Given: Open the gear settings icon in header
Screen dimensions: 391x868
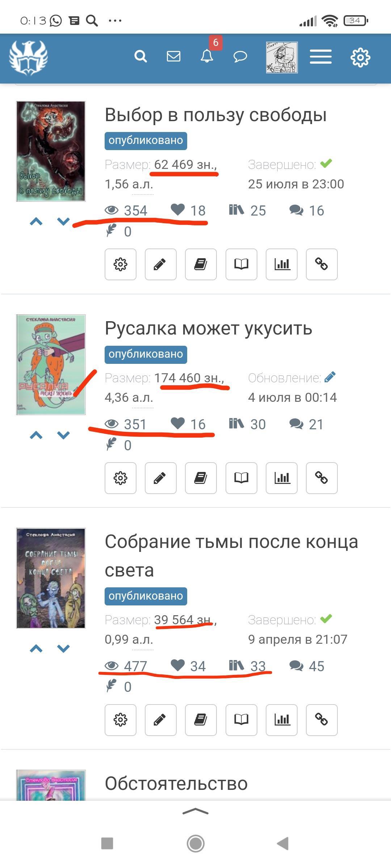Looking at the screenshot, I should point(360,57).
